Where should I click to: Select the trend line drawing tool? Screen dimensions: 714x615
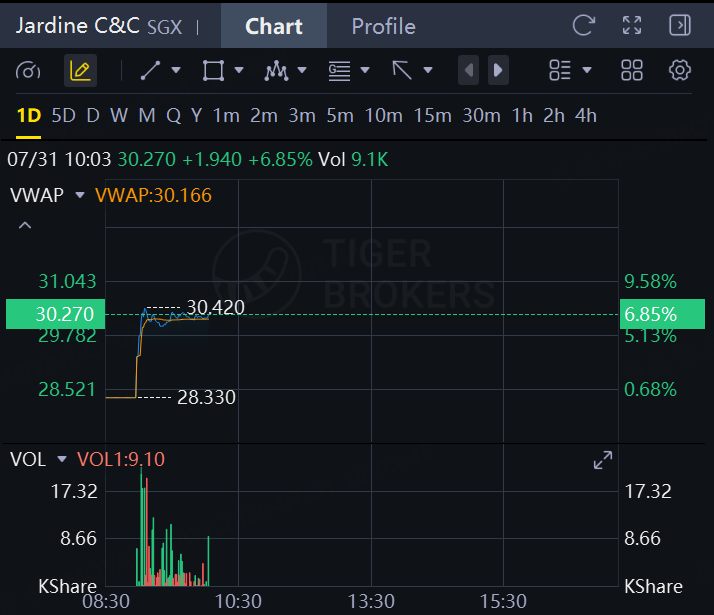point(150,71)
